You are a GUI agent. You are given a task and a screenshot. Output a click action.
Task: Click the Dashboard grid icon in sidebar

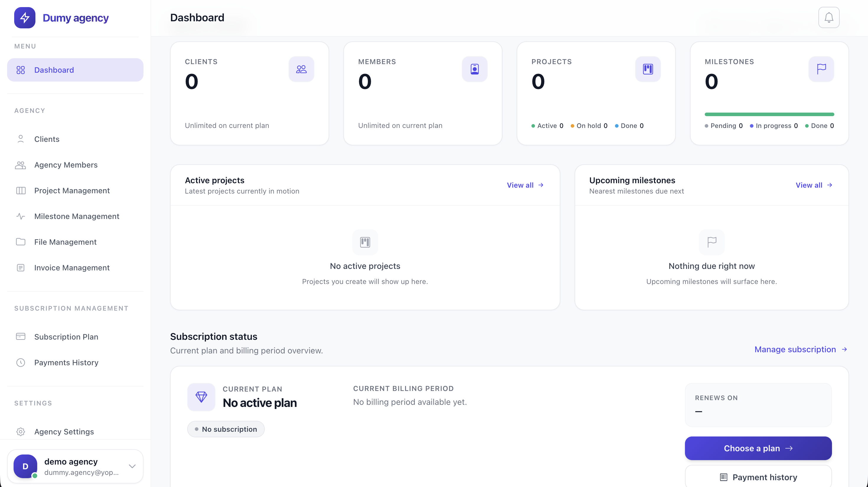point(21,70)
